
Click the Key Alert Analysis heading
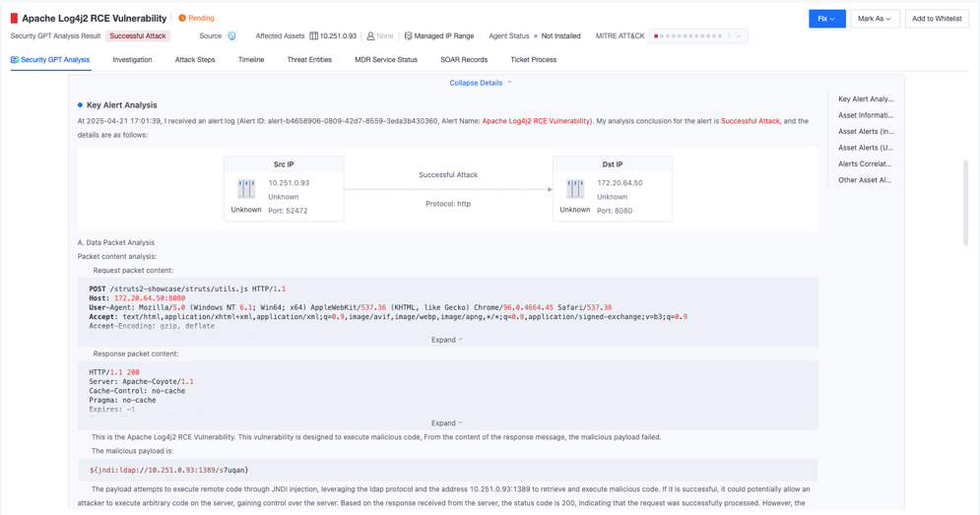tap(122, 105)
